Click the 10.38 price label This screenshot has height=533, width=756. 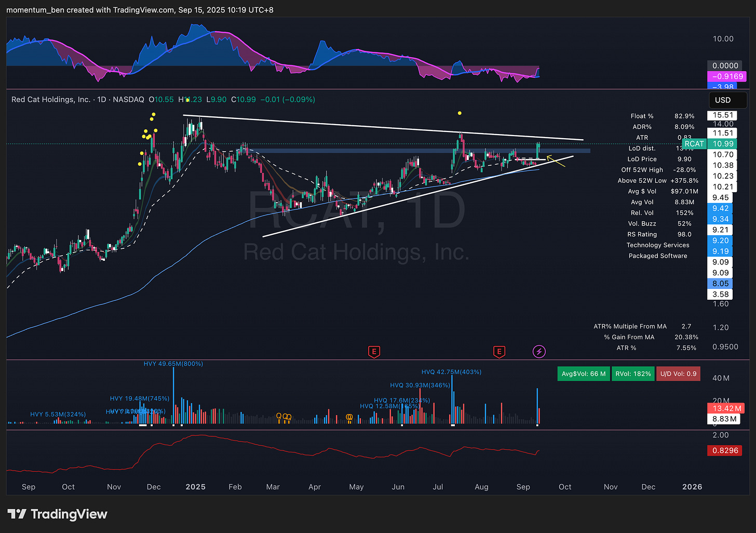(x=723, y=165)
